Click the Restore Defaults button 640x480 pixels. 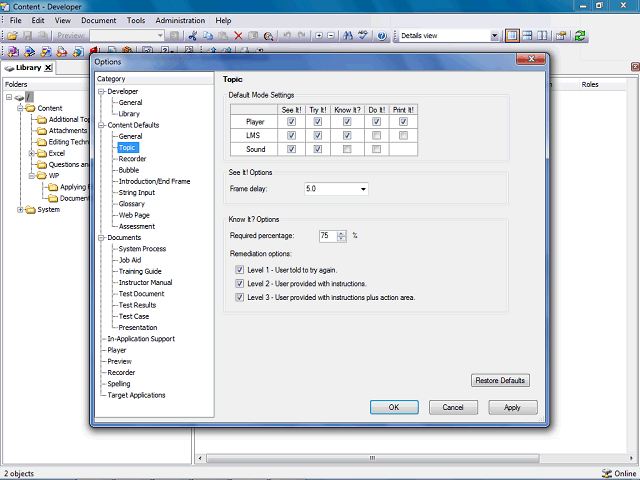coord(500,380)
